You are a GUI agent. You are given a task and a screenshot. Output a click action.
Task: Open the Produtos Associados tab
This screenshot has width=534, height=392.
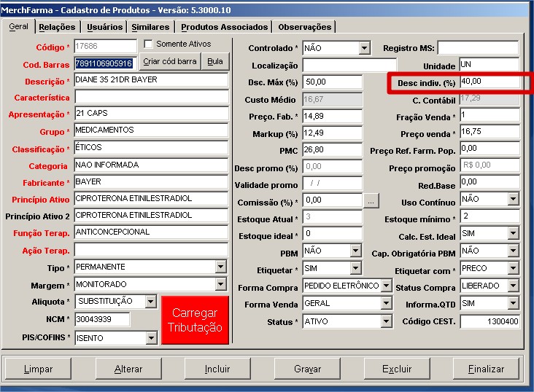click(224, 27)
